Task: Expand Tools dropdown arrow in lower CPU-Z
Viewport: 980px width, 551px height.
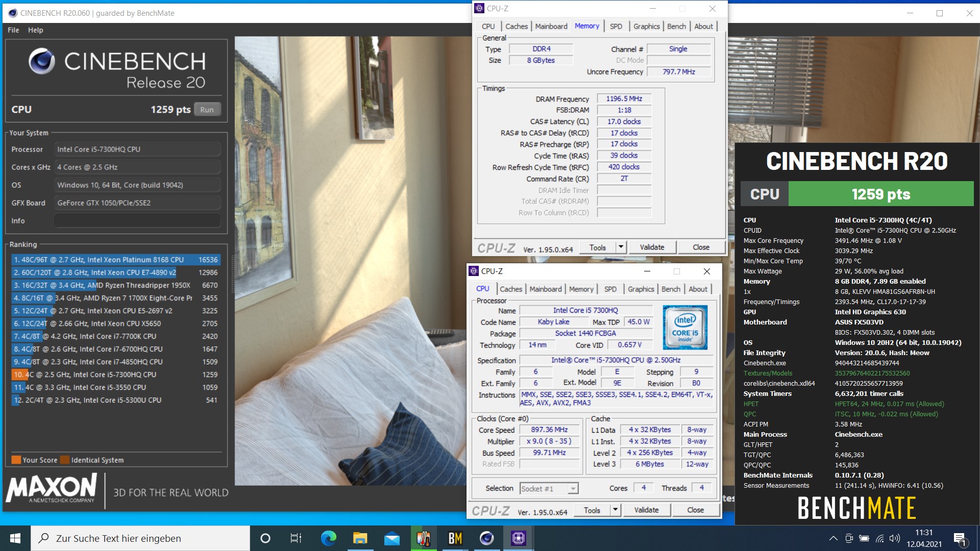Action: click(x=615, y=510)
